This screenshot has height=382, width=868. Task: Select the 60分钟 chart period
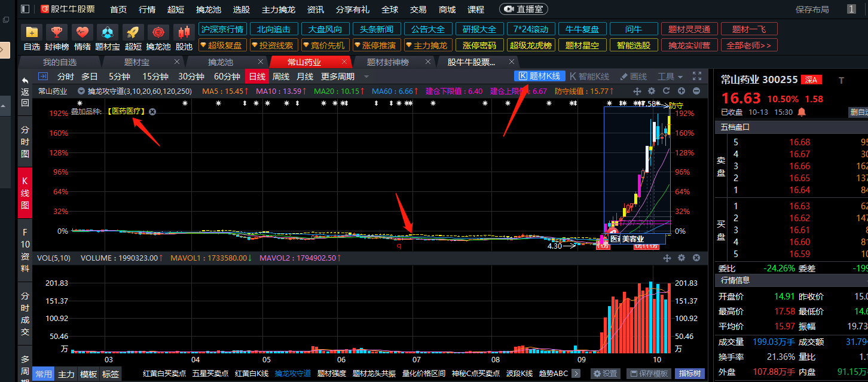click(227, 77)
